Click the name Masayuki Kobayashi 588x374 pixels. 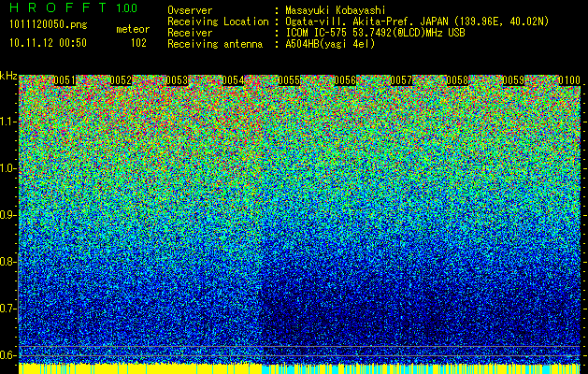[x=336, y=10]
